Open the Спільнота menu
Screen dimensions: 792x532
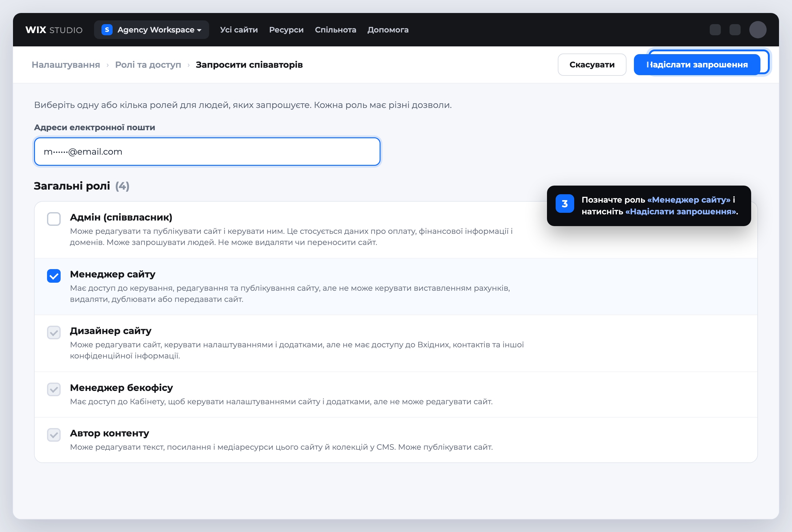tap(335, 30)
